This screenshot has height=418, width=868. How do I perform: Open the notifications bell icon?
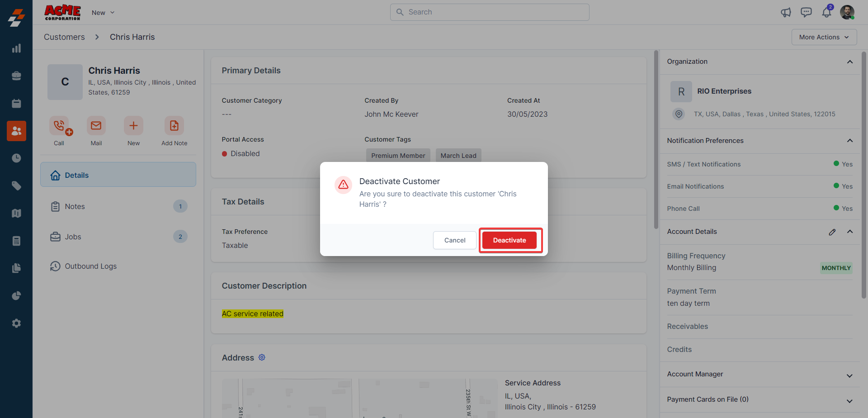(826, 12)
